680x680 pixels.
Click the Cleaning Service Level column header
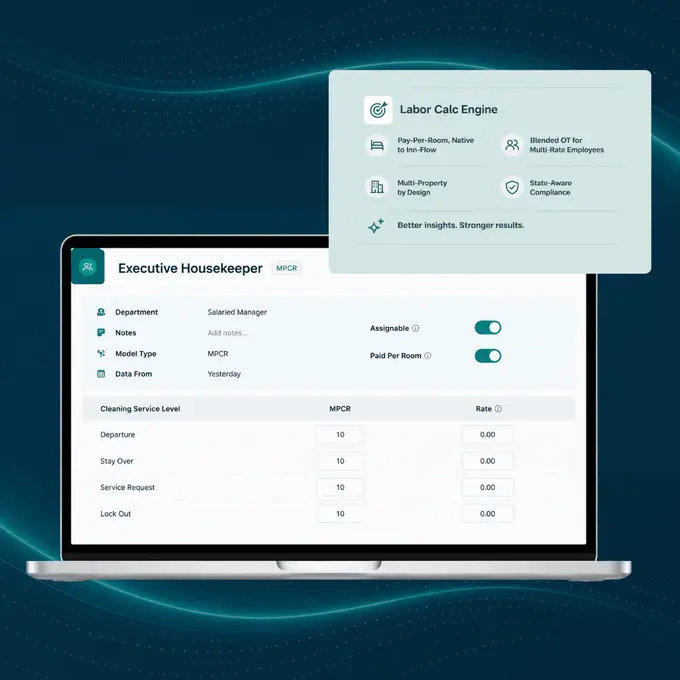point(140,409)
